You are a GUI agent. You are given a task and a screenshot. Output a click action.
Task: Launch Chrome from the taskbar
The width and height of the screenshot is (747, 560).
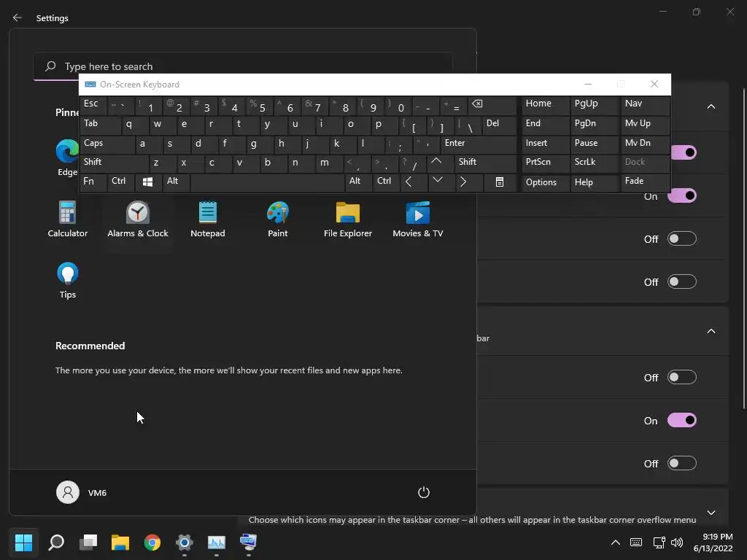pos(152,542)
